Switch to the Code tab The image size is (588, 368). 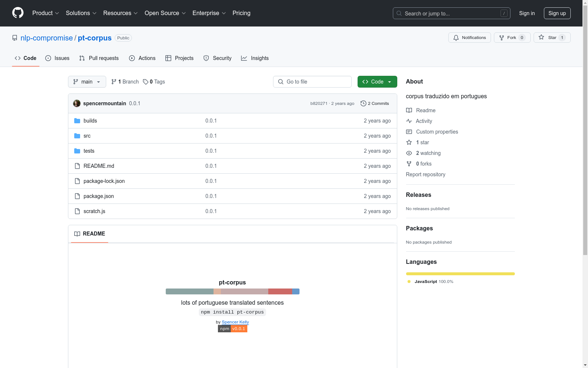coord(26,58)
